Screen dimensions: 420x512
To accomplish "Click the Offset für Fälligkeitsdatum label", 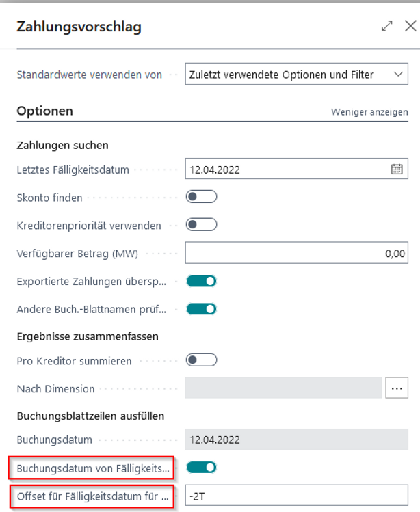I will (92, 495).
